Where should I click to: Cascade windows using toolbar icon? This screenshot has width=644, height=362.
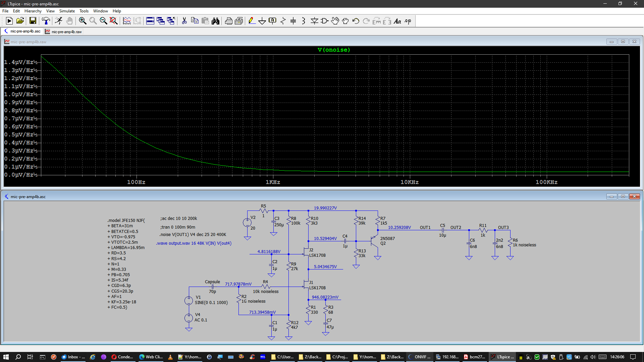pyautogui.click(x=161, y=21)
